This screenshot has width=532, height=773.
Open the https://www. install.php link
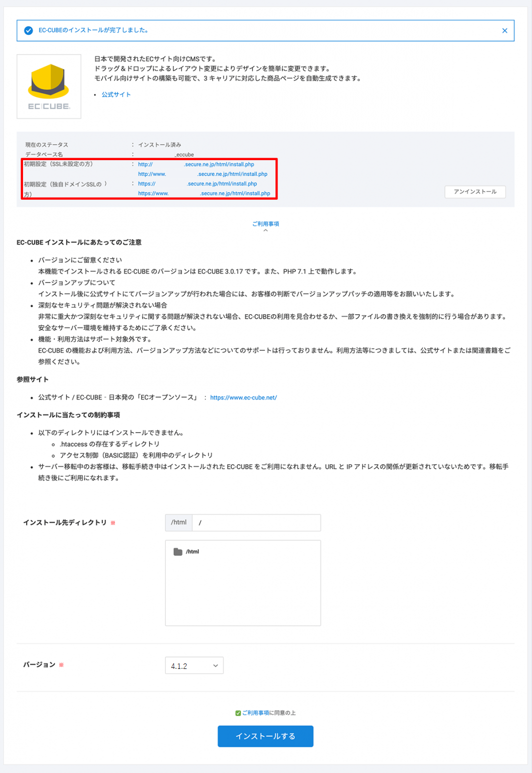[x=204, y=194]
